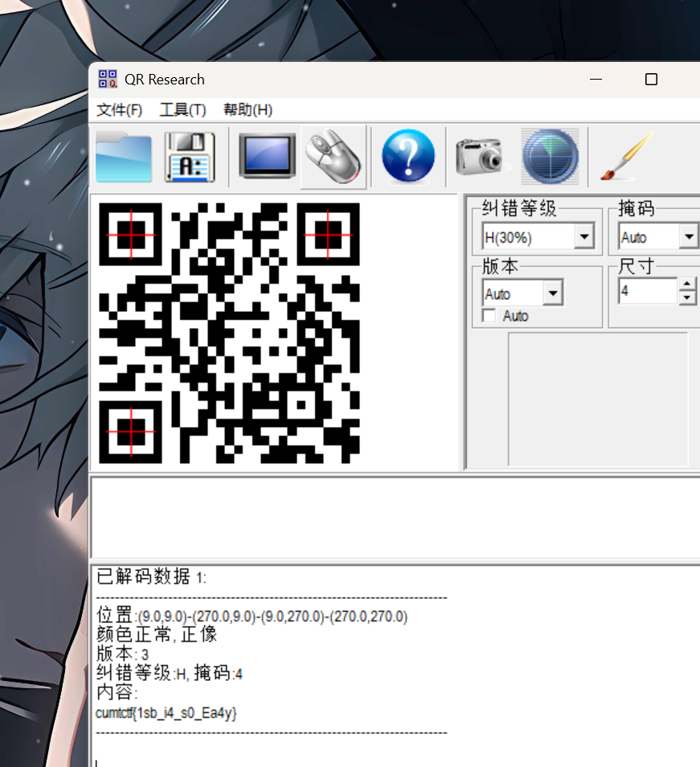Click the camera icon in toolbar

pos(479,157)
